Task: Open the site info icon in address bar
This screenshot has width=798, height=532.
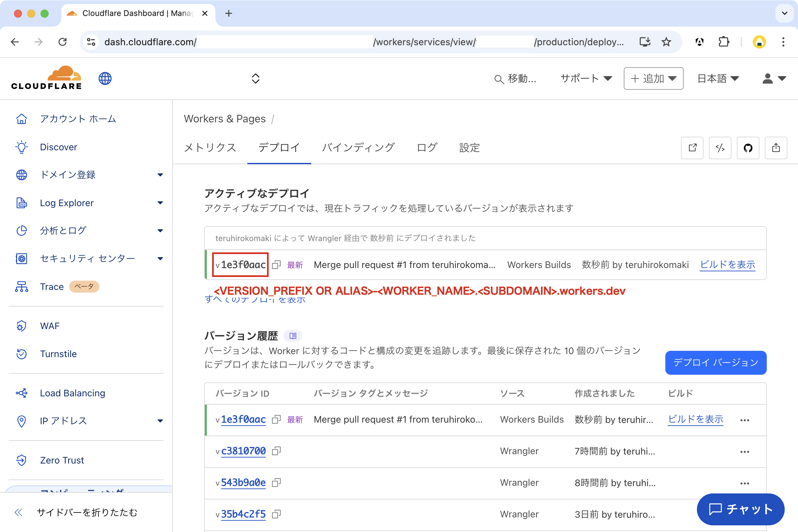Action: click(91, 42)
